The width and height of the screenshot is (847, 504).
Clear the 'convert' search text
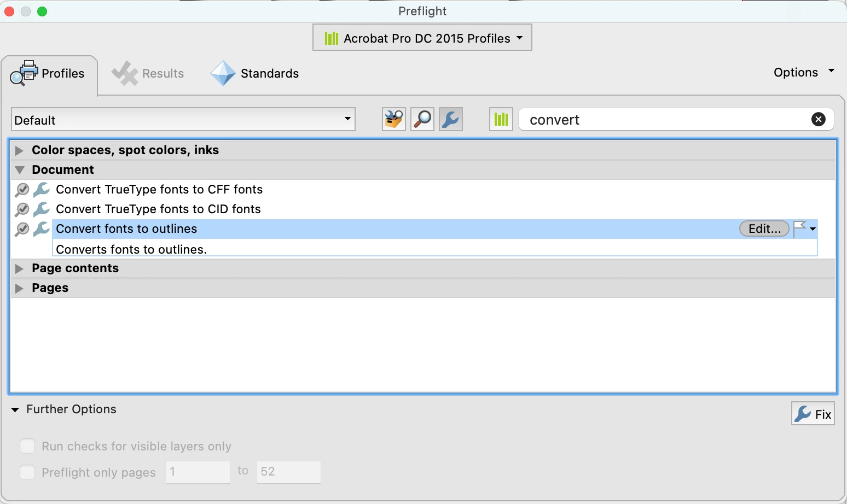point(819,119)
